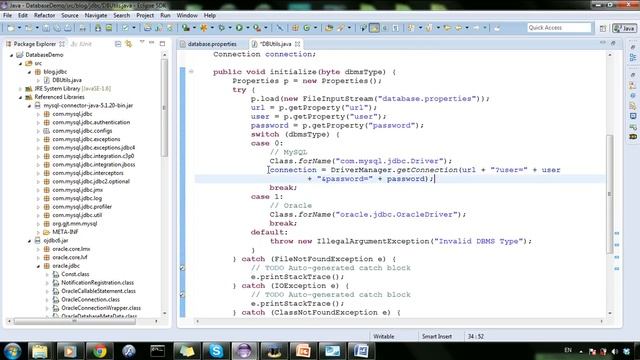This screenshot has height=360, width=640.
Task: Select oracle.core.lmx package
Action: pyautogui.click(x=71, y=249)
